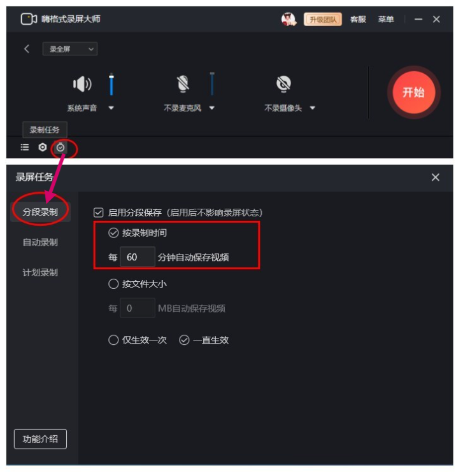Click the system sound speaker icon
The width and height of the screenshot is (463, 476).
tap(82, 84)
